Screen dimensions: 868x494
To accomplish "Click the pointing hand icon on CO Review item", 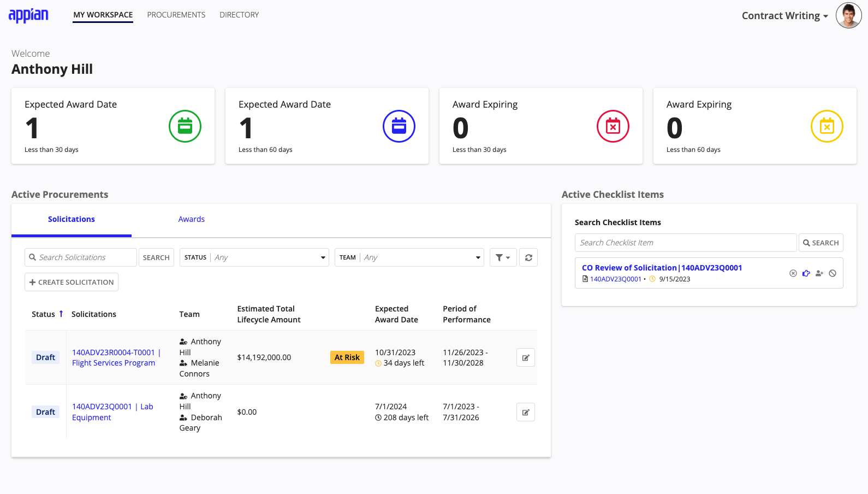I will tap(806, 273).
